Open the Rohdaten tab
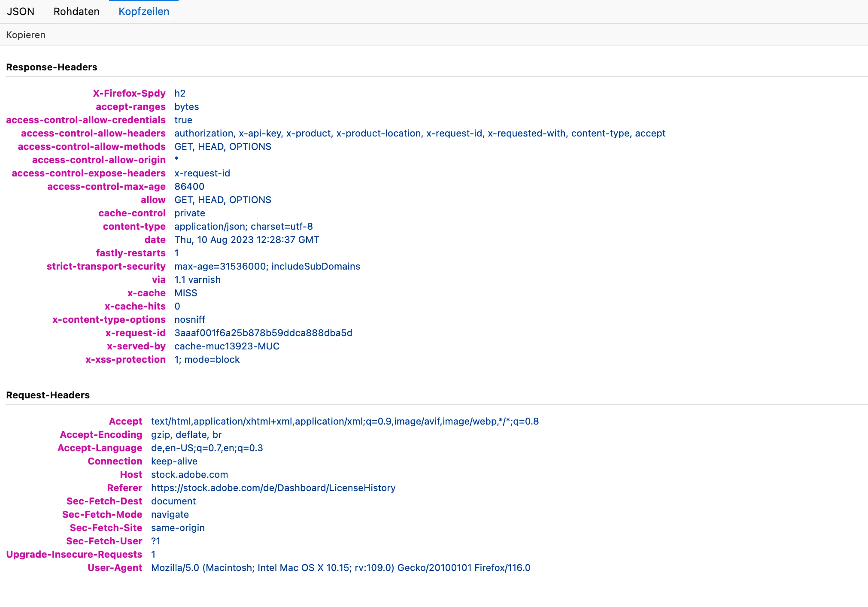The image size is (868, 607). [76, 12]
